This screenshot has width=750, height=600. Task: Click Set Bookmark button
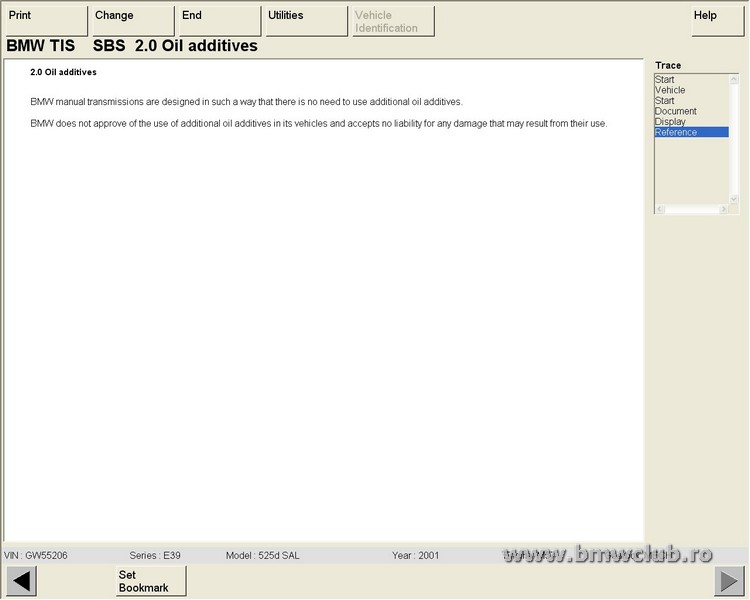(x=151, y=581)
